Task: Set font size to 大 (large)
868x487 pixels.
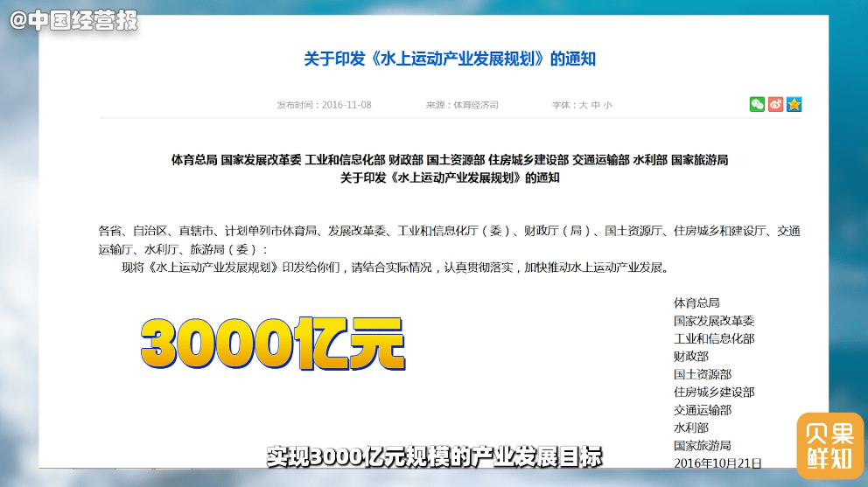Action: tap(583, 105)
